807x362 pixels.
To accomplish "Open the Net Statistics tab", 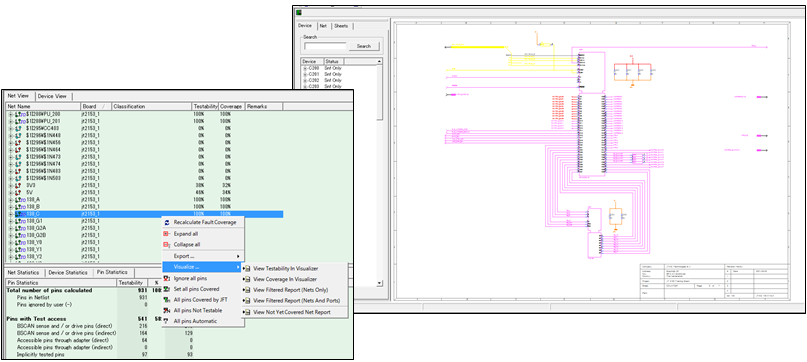I will [x=23, y=272].
